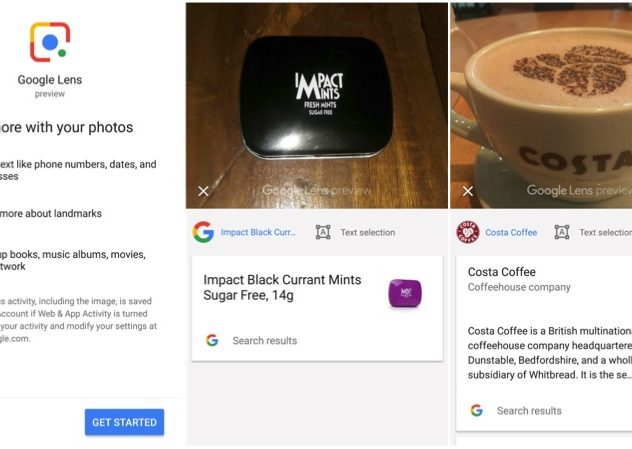
Task: Click the Google Lens logo icon
Action: click(x=50, y=42)
